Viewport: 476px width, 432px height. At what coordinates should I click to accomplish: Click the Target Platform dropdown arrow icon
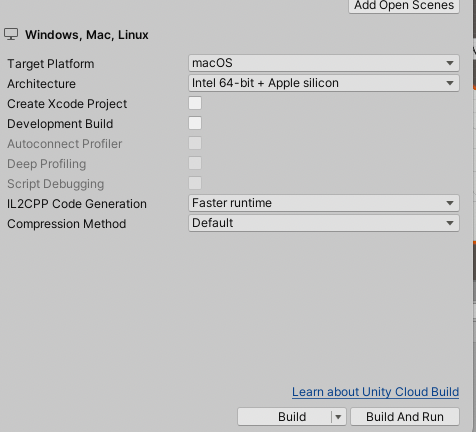click(450, 63)
